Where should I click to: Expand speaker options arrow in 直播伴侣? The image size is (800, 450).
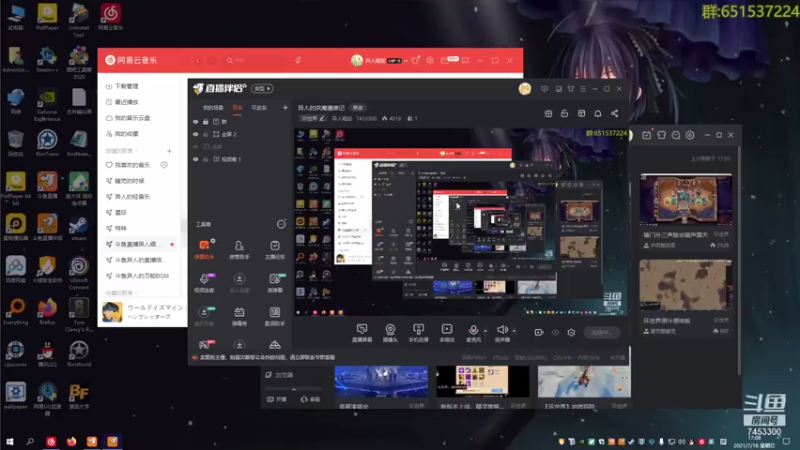pyautogui.click(x=514, y=331)
